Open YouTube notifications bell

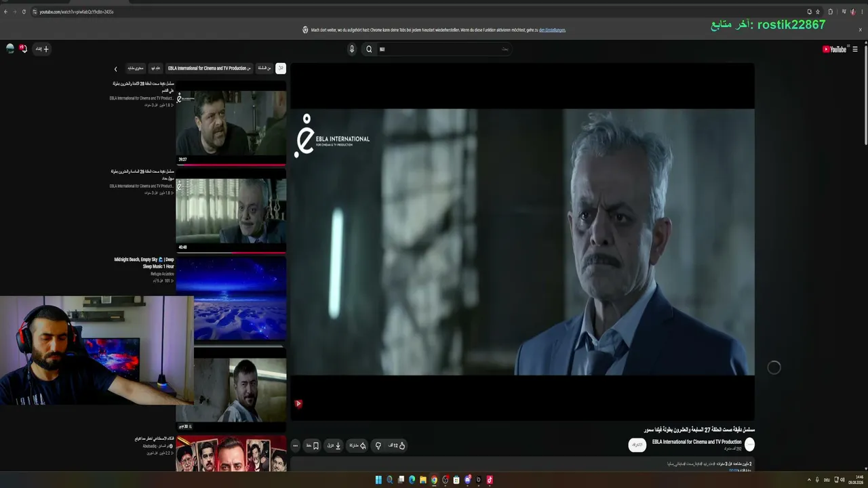[23, 49]
